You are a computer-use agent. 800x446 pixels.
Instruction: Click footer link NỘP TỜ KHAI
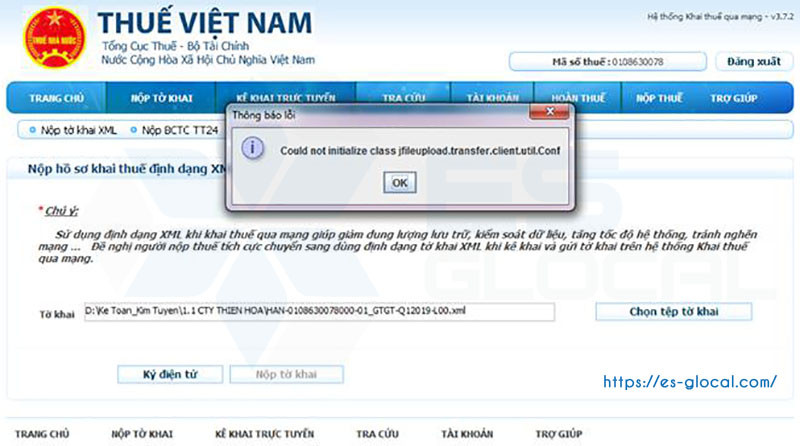pyautogui.click(x=142, y=434)
